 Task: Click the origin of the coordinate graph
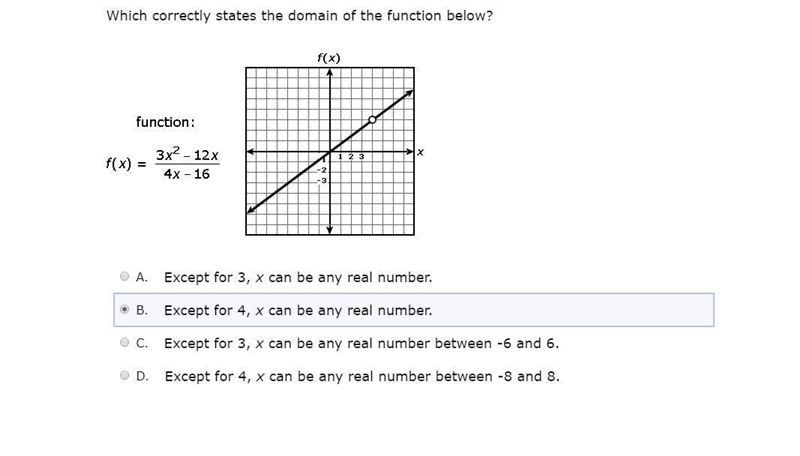(x=330, y=151)
